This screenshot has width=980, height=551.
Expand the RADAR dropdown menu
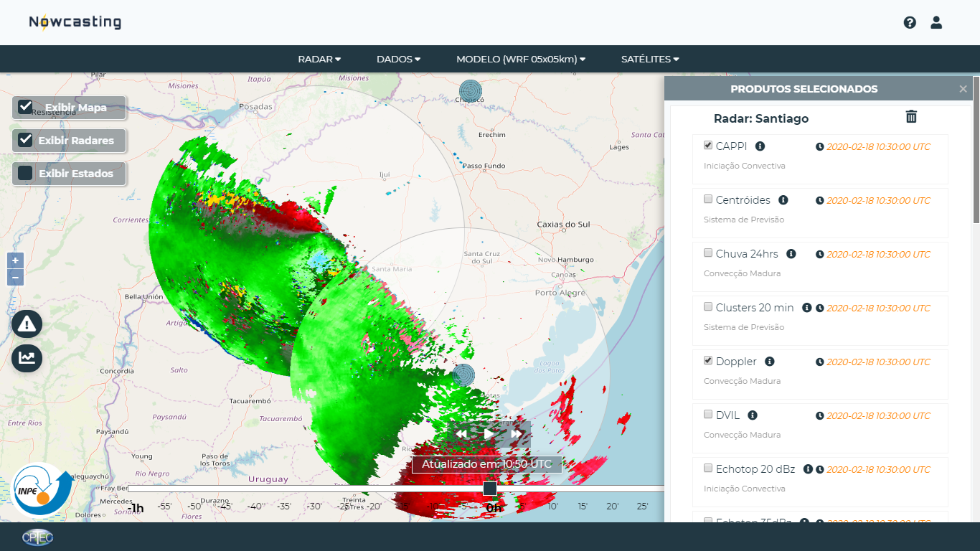point(319,60)
